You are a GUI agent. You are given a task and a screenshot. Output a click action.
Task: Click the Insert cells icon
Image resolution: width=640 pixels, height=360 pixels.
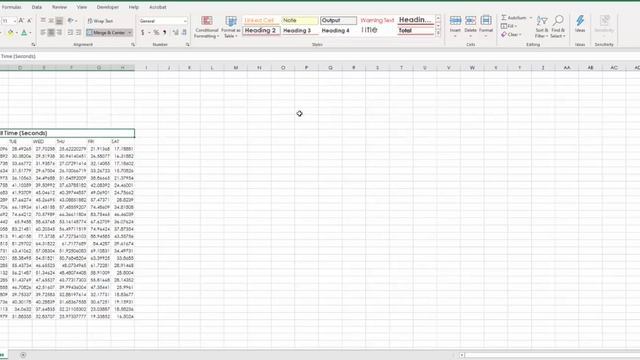[x=455, y=21]
